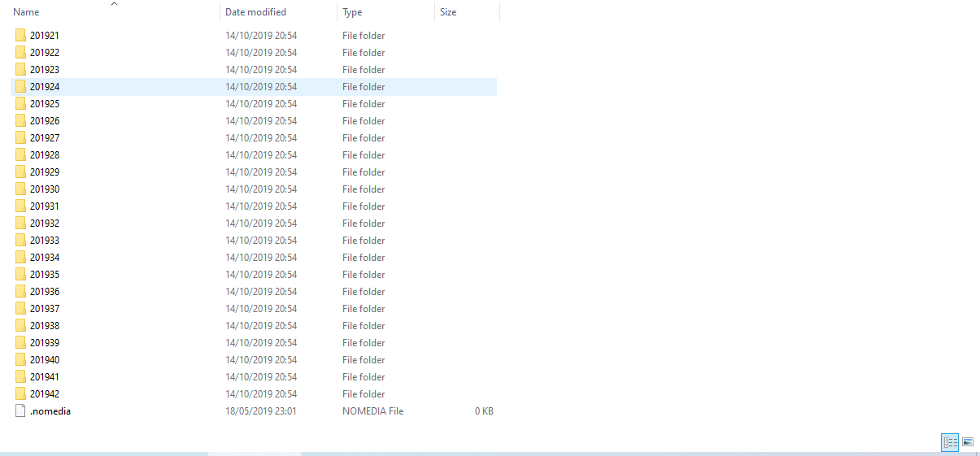Click the 0 KB size cell

pyautogui.click(x=484, y=411)
